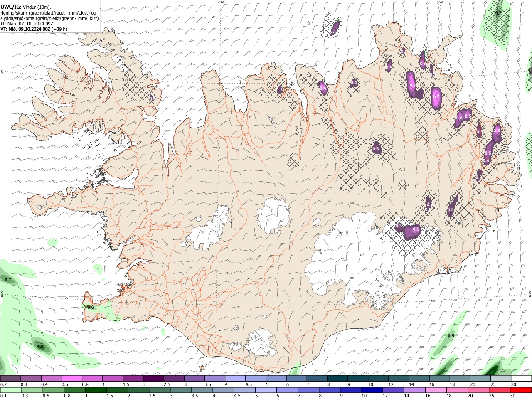
Task: Click the white 30 swatch in the upper legend
Action: (x=521, y=379)
